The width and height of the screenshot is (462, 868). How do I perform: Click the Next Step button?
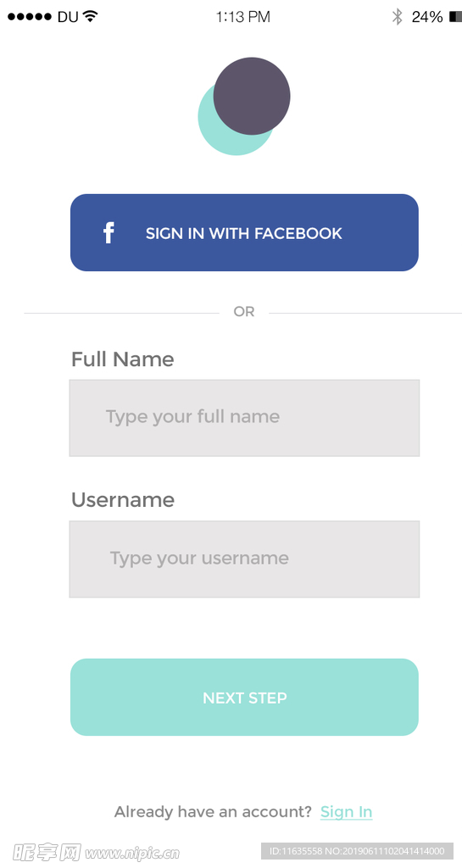click(x=244, y=697)
